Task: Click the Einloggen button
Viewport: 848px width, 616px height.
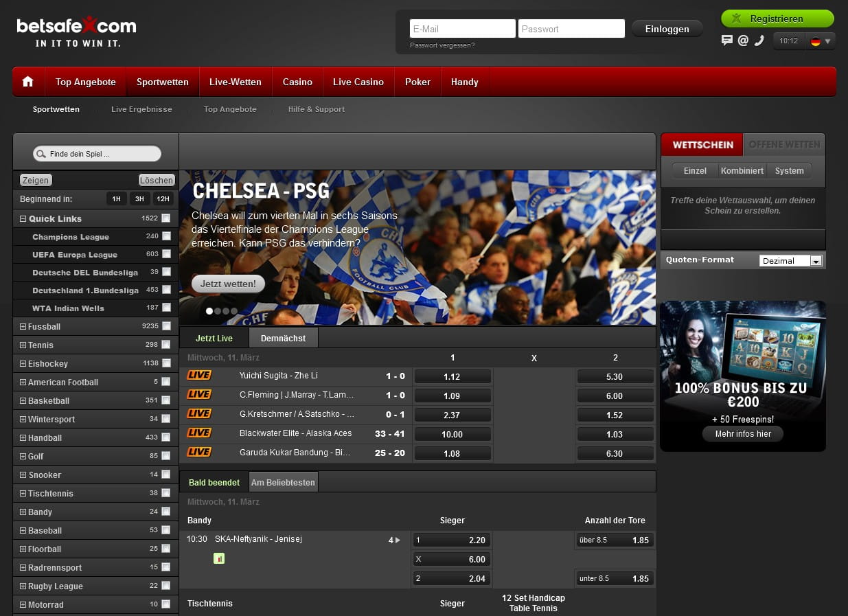Action: coord(667,29)
